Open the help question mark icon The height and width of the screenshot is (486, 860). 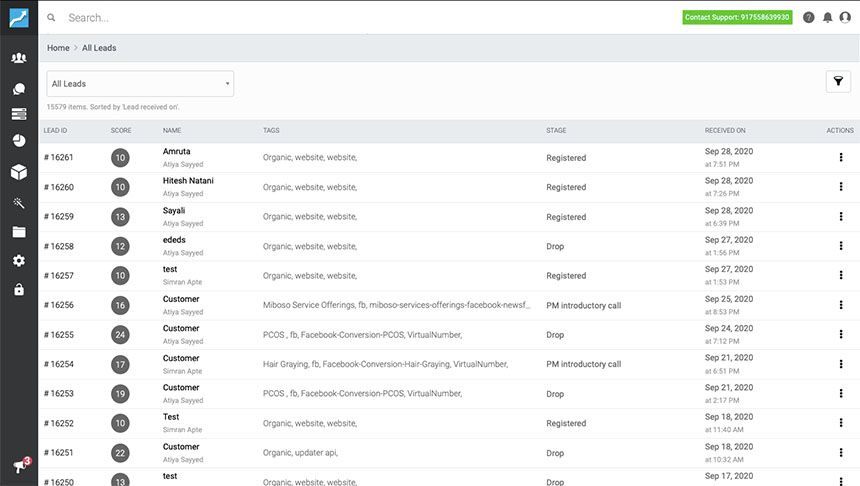tap(808, 18)
